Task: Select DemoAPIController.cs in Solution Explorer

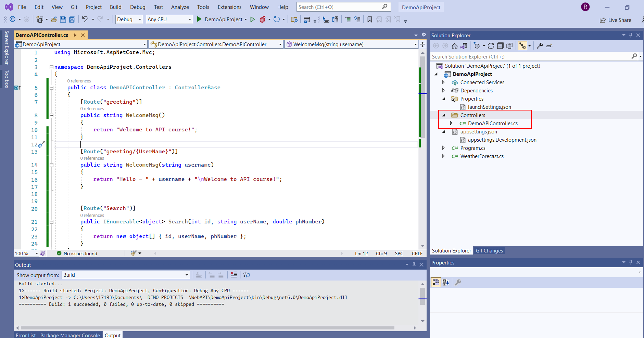Action: pyautogui.click(x=493, y=123)
